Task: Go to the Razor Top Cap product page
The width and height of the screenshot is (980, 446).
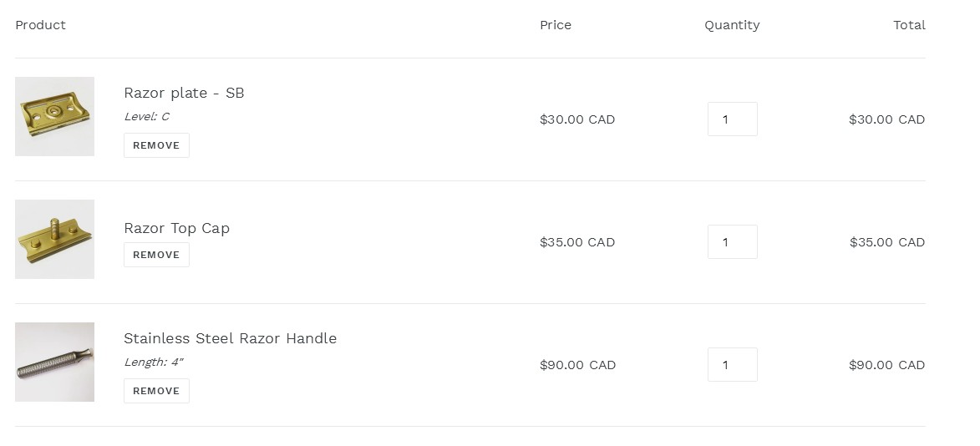Action: [176, 228]
